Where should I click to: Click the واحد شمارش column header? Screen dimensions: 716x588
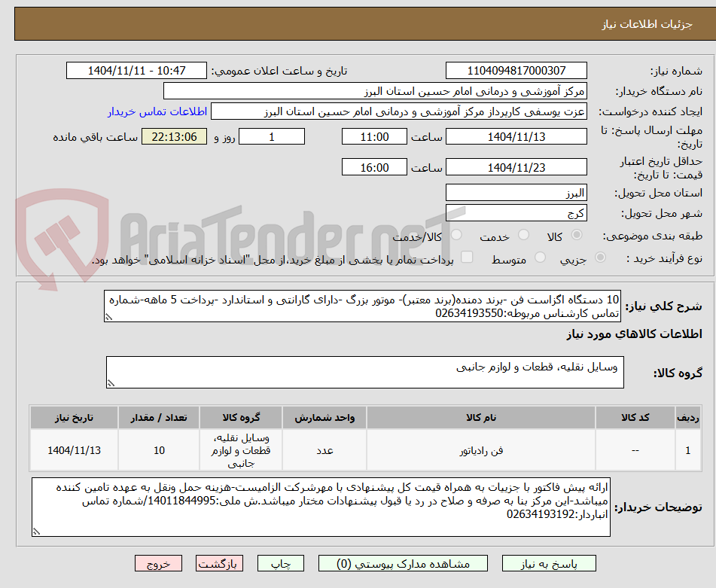[324, 418]
